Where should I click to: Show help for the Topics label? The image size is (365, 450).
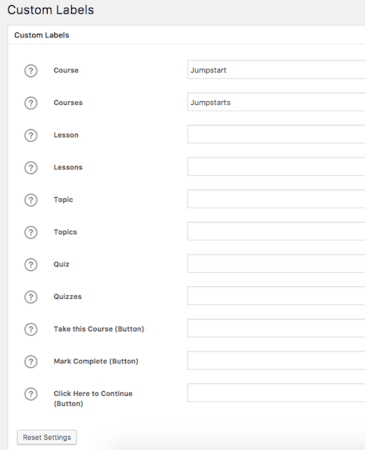pos(31,232)
